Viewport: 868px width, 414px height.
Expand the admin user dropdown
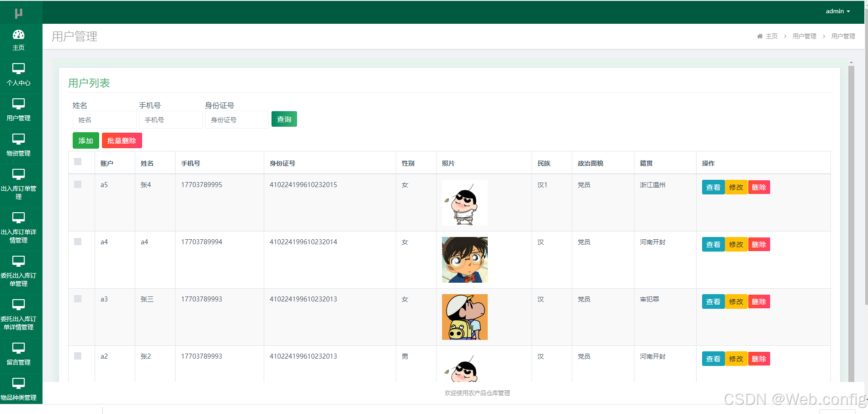pos(837,11)
